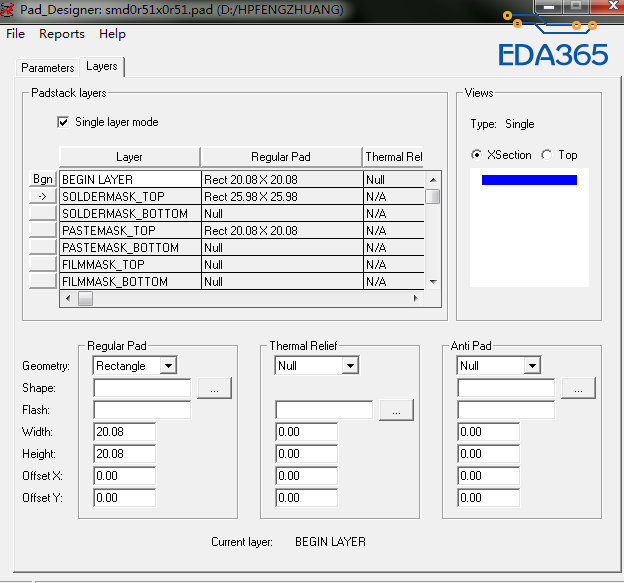Click the arrow row selector for SOLDERMASK_TOP
This screenshot has width=624, height=583.
pyautogui.click(x=43, y=196)
